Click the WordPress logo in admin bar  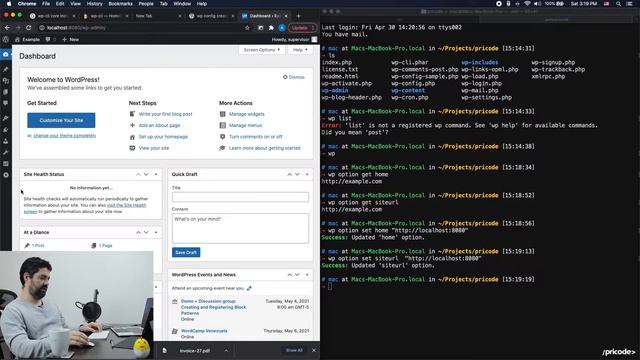(6, 40)
